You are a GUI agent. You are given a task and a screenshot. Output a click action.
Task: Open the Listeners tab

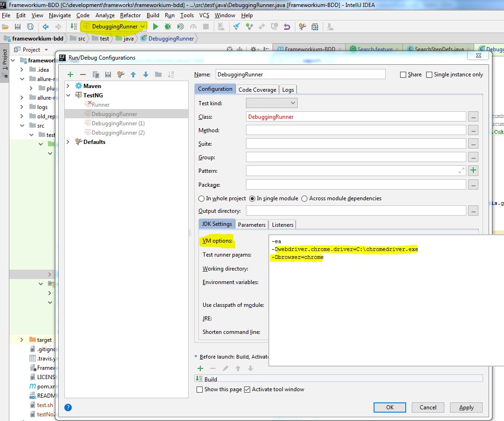pyautogui.click(x=283, y=224)
